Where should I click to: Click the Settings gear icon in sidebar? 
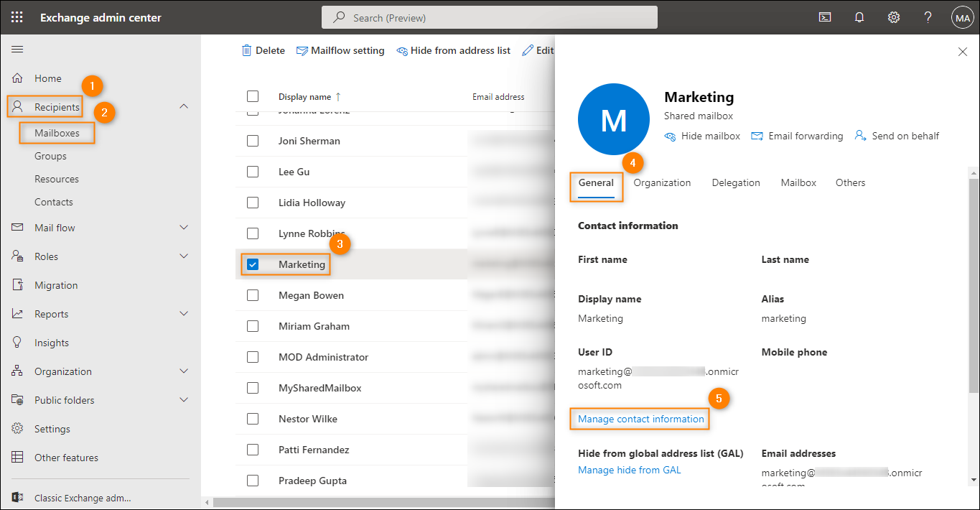click(18, 429)
